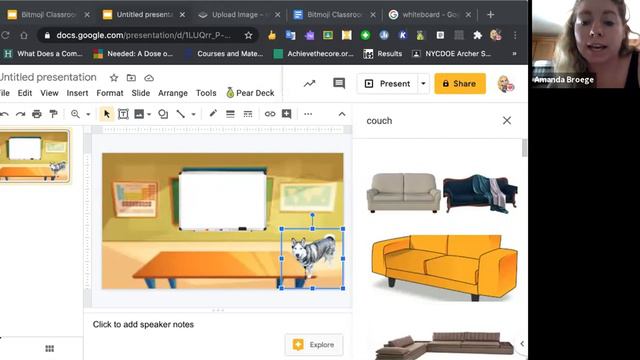
Task: Select the Line tool
Action: click(x=180, y=114)
